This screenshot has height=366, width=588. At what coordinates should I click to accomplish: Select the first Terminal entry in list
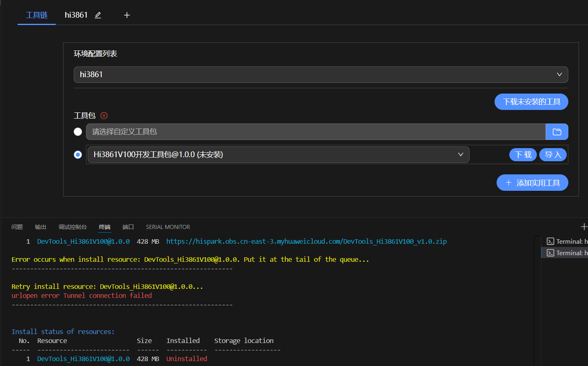(x=567, y=241)
